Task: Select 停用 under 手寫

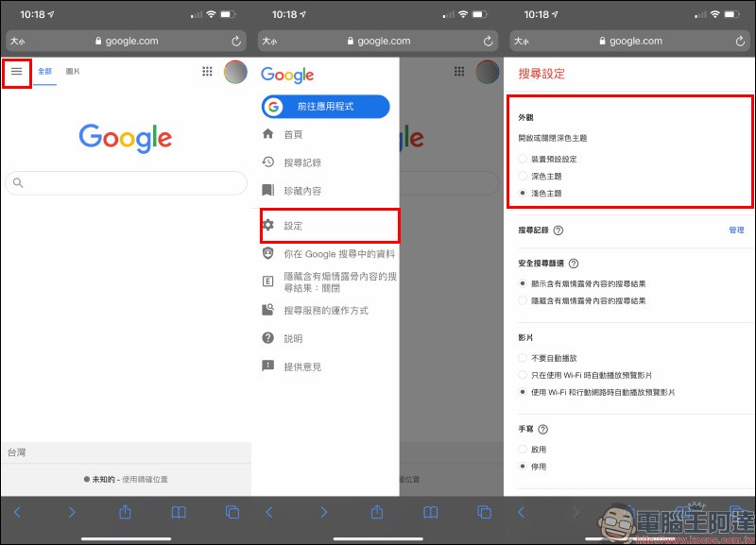Action: 523,467
